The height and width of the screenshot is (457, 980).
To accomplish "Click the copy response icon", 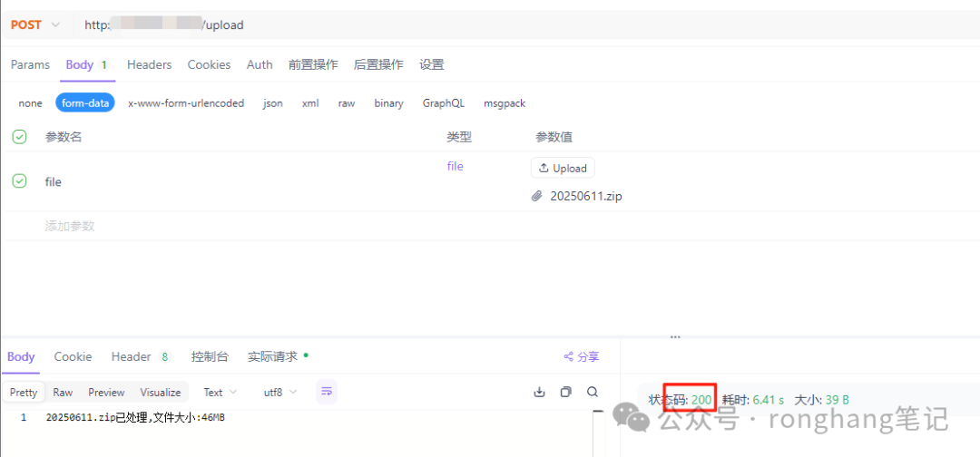I will click(x=565, y=392).
